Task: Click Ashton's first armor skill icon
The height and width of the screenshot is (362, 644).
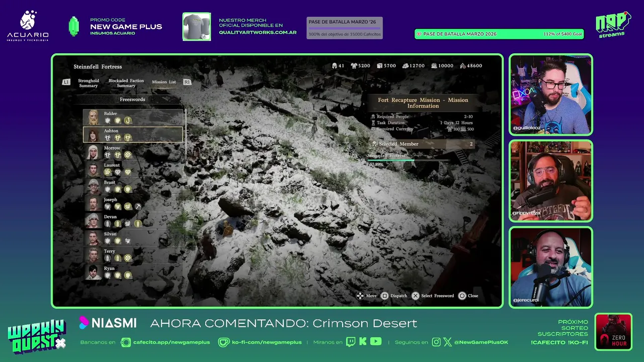Action: (x=107, y=138)
